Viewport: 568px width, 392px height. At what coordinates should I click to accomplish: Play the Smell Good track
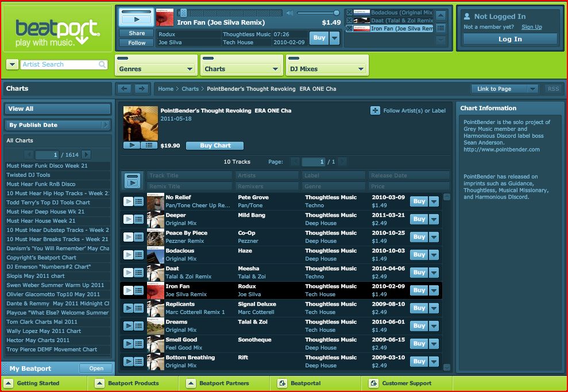click(x=128, y=343)
